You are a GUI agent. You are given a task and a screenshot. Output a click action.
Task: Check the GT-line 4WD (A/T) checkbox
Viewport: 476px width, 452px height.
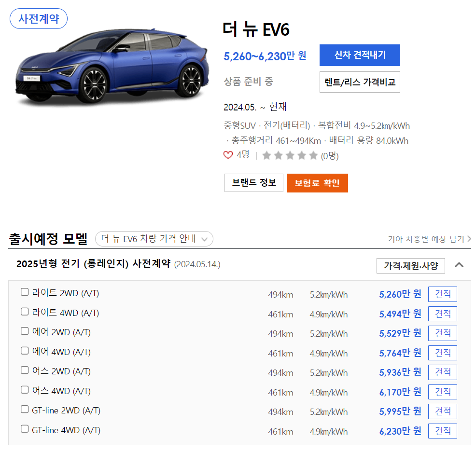pyautogui.click(x=25, y=429)
